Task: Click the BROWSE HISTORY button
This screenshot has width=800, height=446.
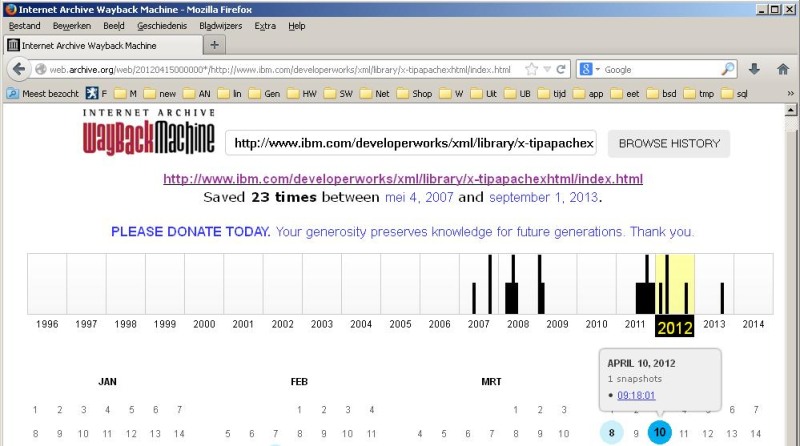Action: pos(669,143)
